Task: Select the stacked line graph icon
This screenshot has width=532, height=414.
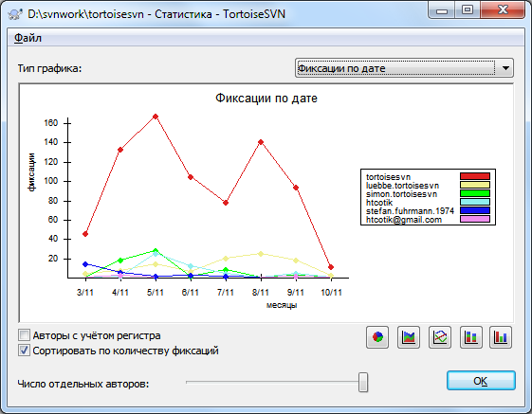Action: (x=409, y=337)
